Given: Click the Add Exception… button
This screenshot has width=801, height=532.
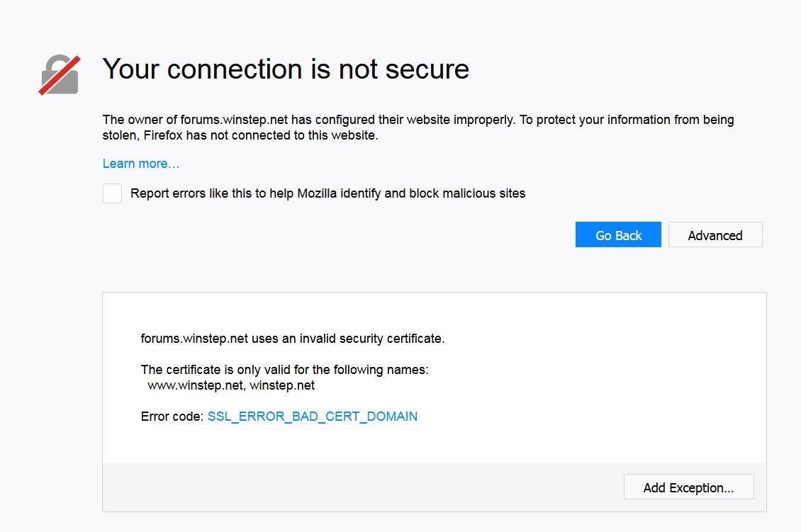Looking at the screenshot, I should click(x=688, y=487).
